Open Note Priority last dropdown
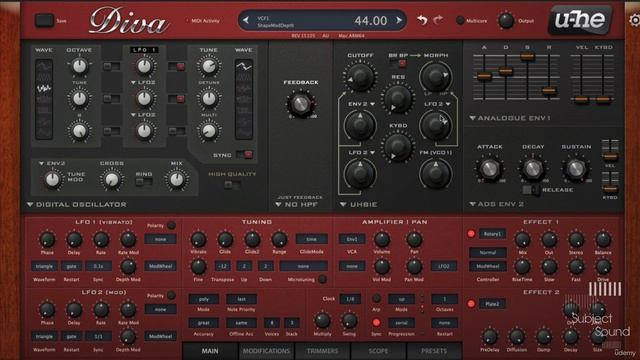This screenshot has width=640, height=360. click(x=241, y=299)
